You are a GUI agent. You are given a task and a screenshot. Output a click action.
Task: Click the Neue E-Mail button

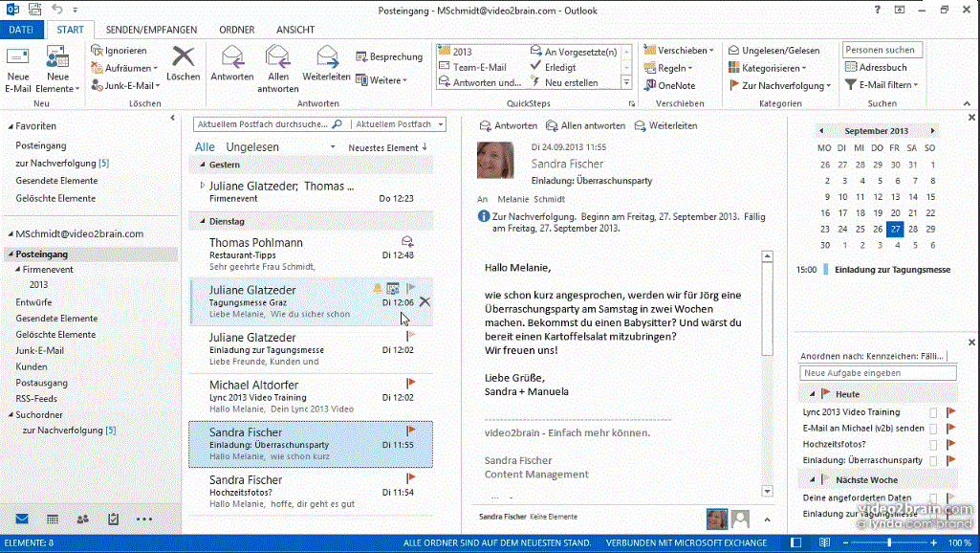coord(17,70)
